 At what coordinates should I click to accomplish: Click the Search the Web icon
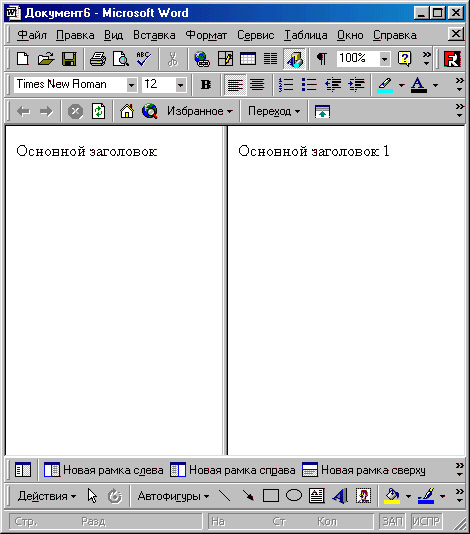tap(150, 111)
